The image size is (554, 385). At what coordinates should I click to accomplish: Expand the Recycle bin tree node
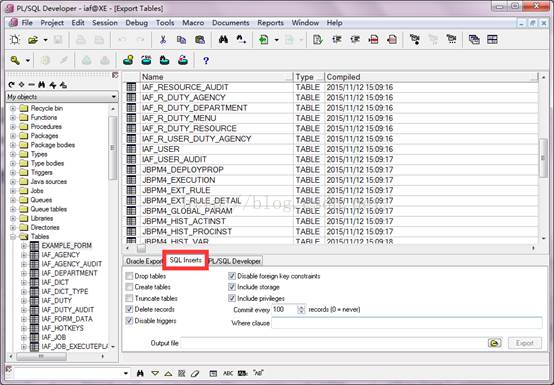(13, 108)
